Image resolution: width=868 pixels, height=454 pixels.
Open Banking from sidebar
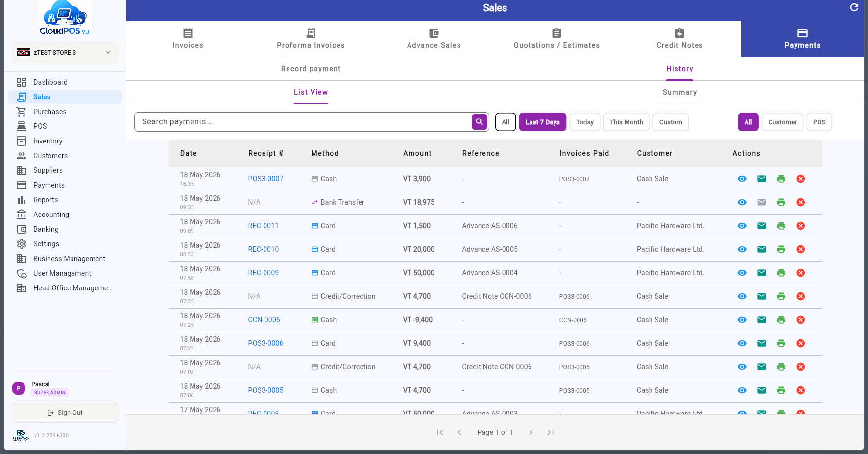click(65, 229)
